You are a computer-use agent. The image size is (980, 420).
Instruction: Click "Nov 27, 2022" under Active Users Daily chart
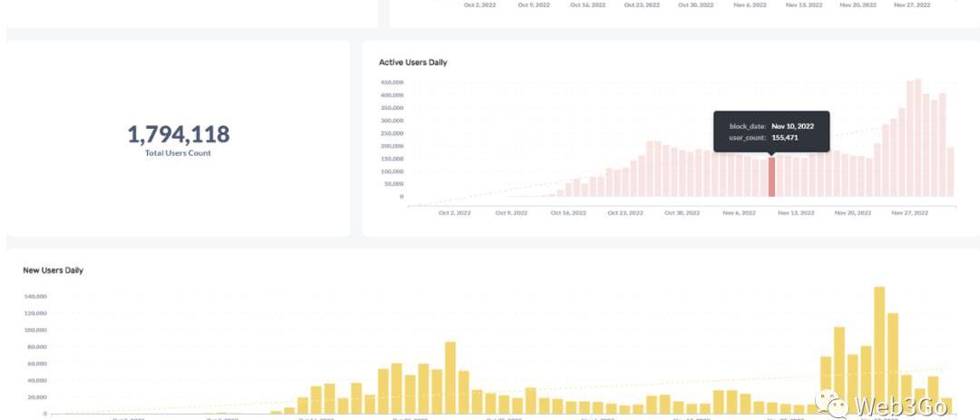909,213
